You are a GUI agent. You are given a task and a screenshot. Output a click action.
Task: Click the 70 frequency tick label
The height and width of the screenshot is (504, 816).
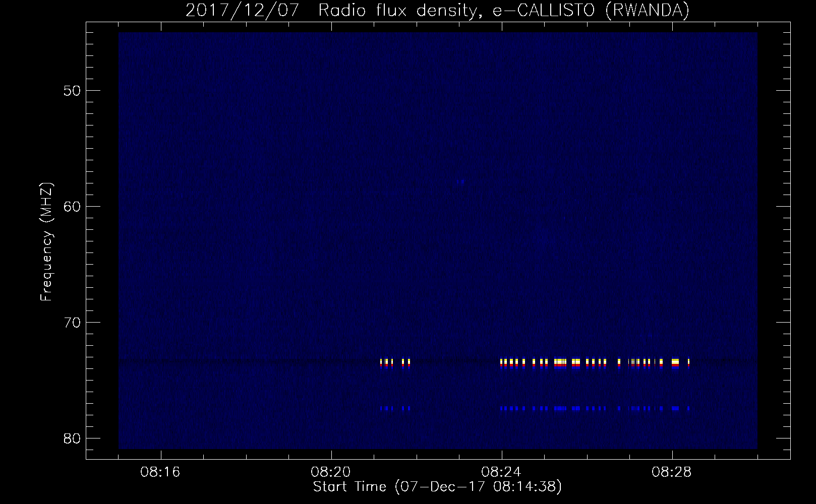72,322
